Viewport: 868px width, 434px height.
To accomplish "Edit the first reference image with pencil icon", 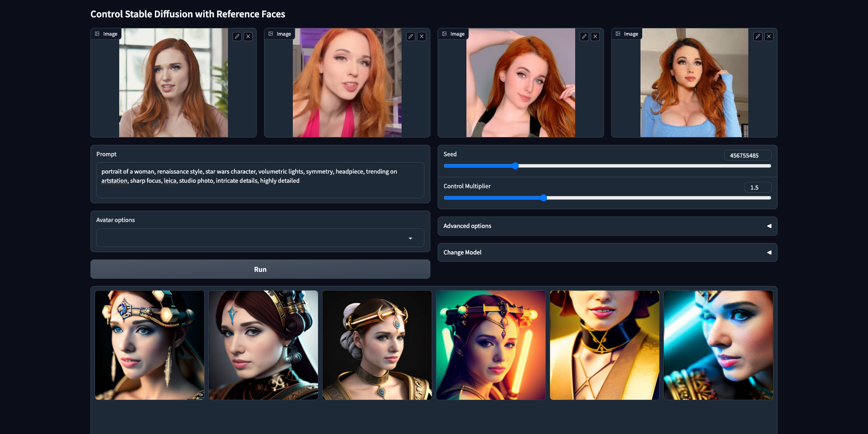I will [x=237, y=37].
